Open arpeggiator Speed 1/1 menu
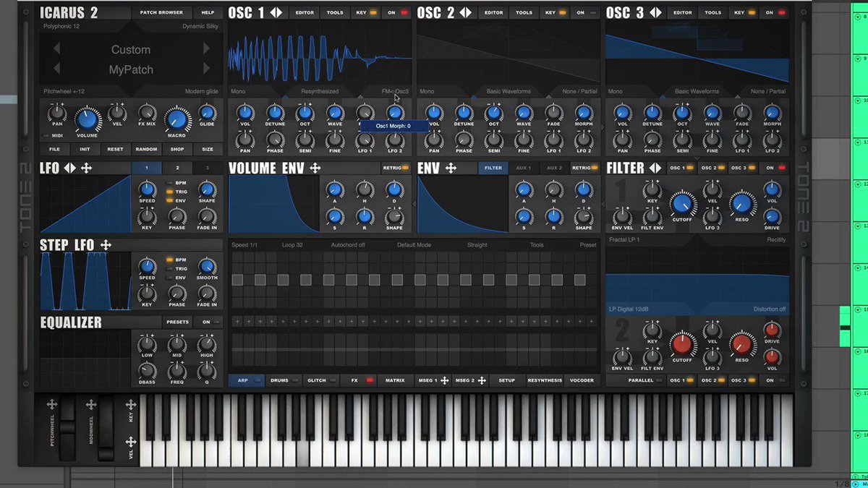Viewport: 868px width, 488px height. tap(244, 245)
